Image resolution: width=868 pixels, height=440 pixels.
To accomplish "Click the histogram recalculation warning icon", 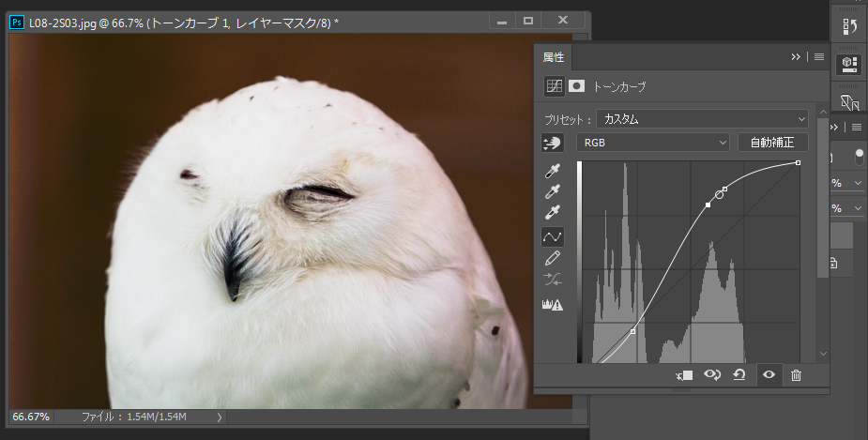I will (554, 304).
